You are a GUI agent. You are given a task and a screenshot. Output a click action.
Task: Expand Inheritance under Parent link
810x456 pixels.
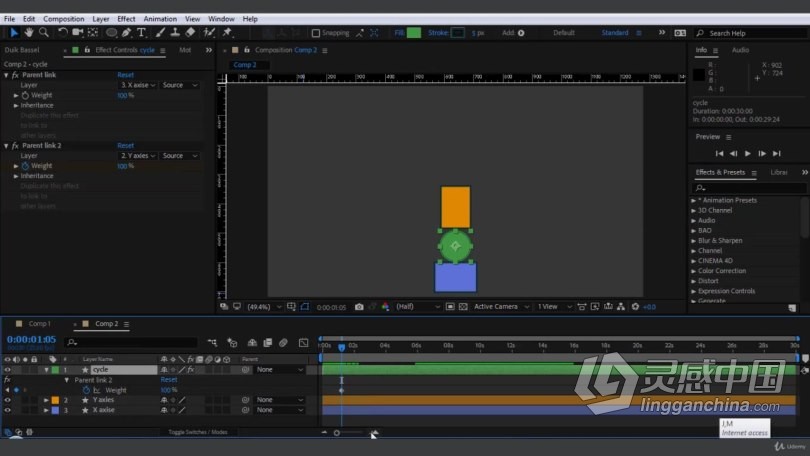point(16,105)
